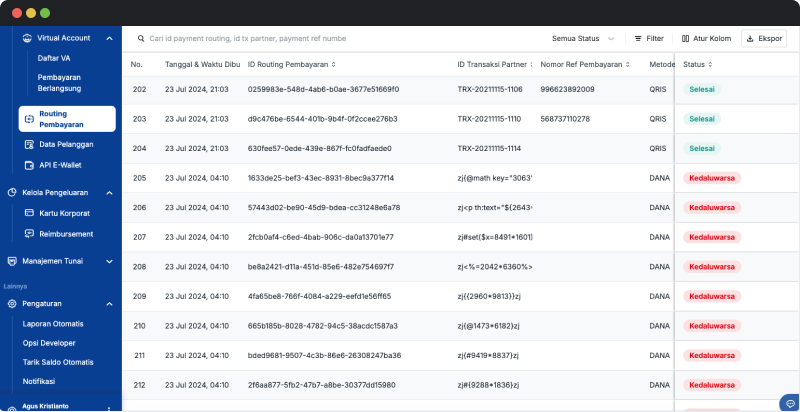This screenshot has height=412, width=800.
Task: Click the Data Pelanggan icon
Action: (x=30, y=145)
